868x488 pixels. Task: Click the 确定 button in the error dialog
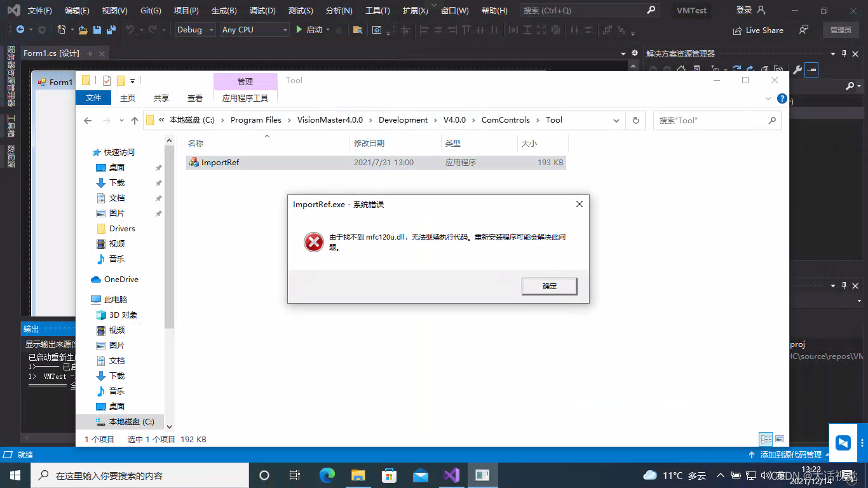(x=549, y=286)
